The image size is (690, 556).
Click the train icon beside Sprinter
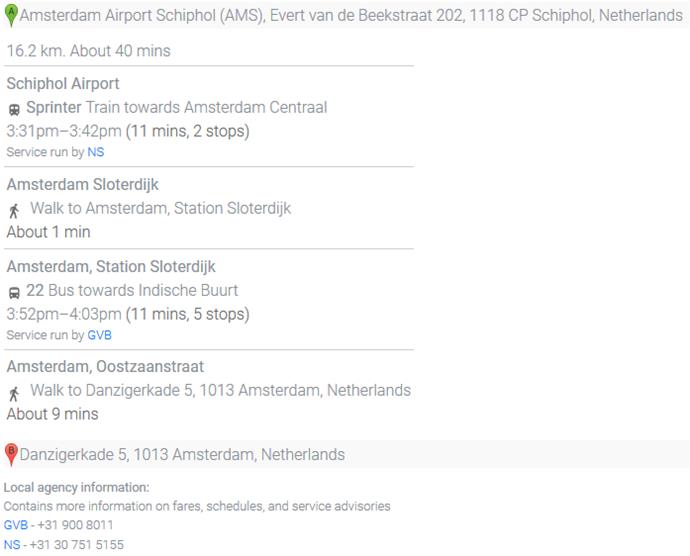[x=14, y=109]
